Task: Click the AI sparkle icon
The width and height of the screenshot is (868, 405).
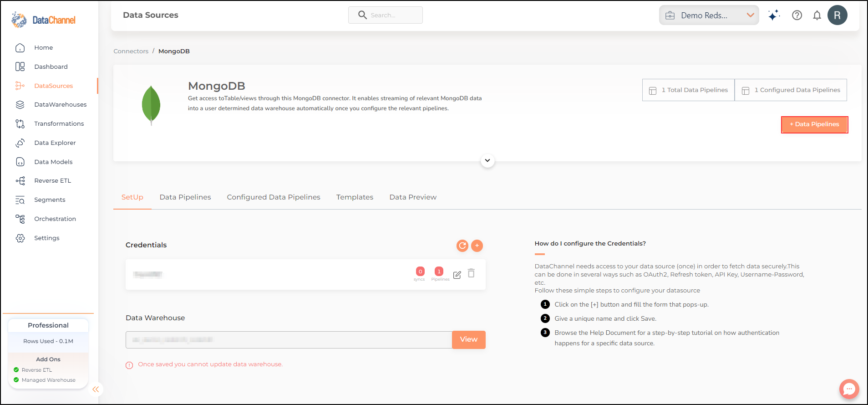Action: [774, 15]
